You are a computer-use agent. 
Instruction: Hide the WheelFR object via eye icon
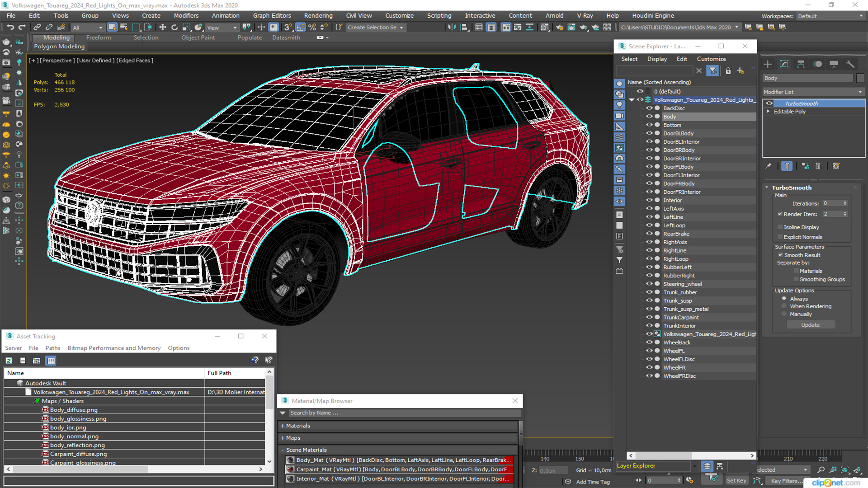click(x=649, y=367)
